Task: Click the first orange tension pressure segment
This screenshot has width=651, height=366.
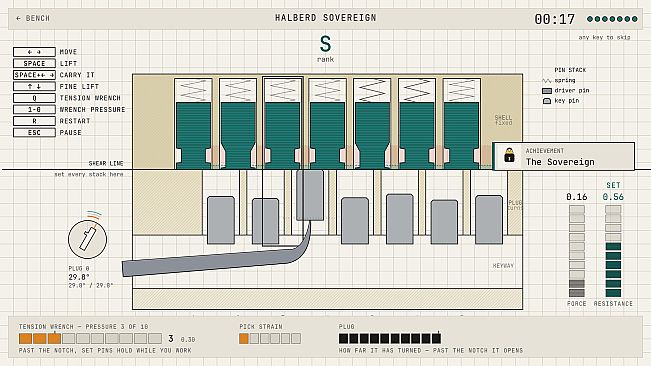Action: [25, 339]
